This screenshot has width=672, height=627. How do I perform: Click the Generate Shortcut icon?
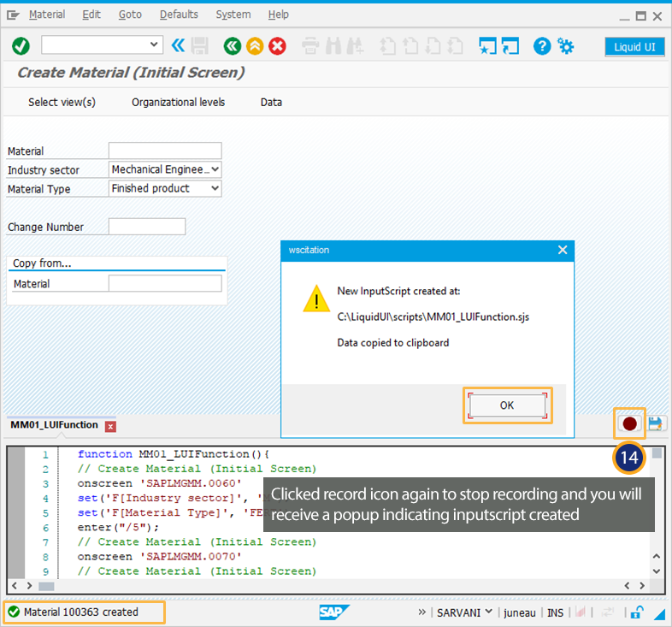[510, 46]
